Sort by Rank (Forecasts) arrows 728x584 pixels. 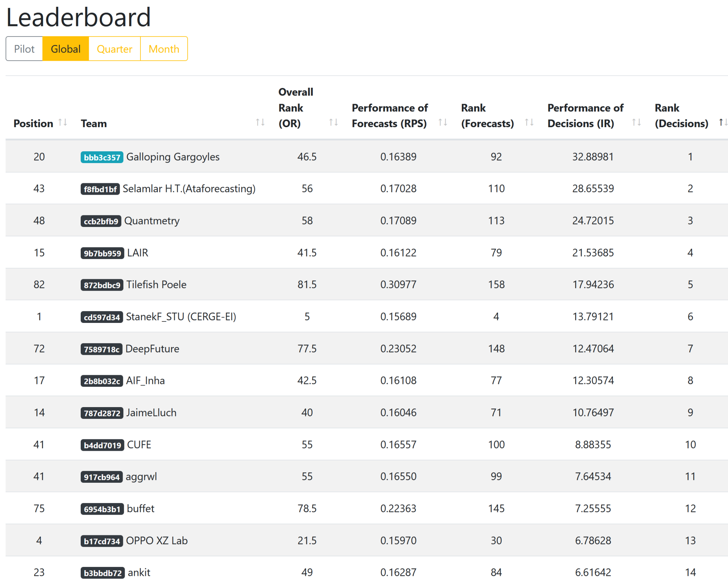(x=529, y=123)
